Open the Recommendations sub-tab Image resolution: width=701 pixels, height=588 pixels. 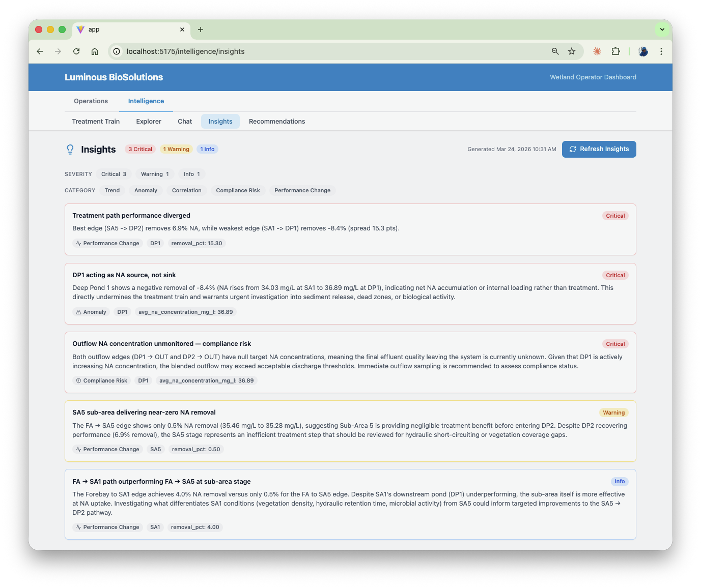(x=277, y=122)
